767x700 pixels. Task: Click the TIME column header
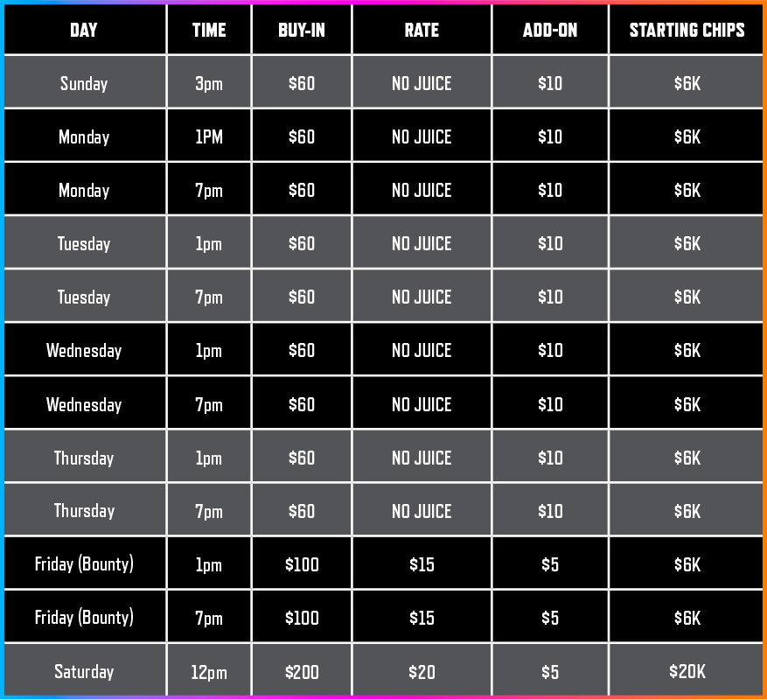point(209,30)
